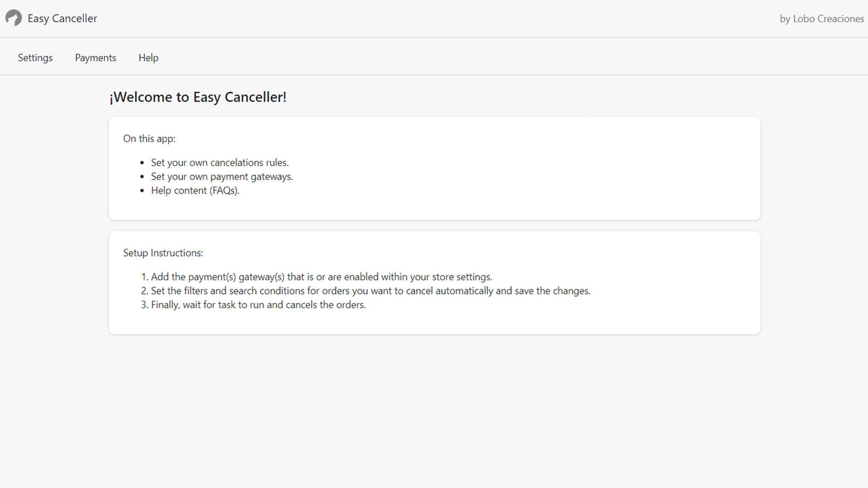The height and width of the screenshot is (488, 868).
Task: Select setup step about waiting for task run
Action: (x=258, y=304)
